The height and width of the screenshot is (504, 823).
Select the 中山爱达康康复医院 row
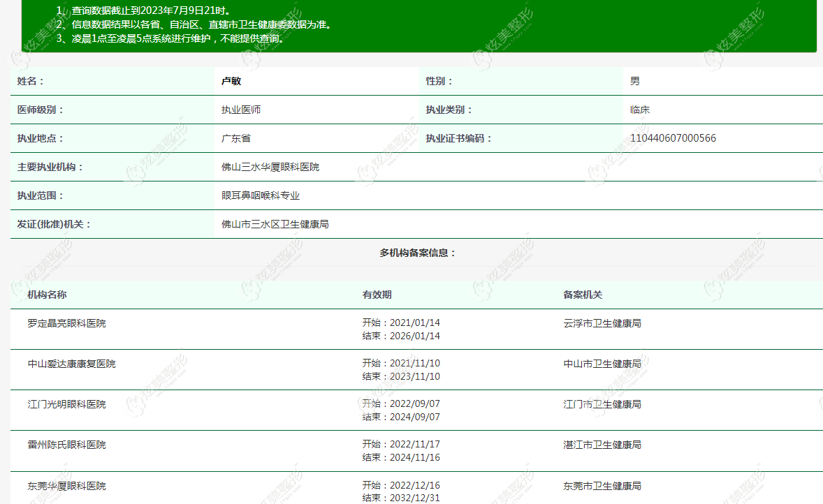click(417, 370)
